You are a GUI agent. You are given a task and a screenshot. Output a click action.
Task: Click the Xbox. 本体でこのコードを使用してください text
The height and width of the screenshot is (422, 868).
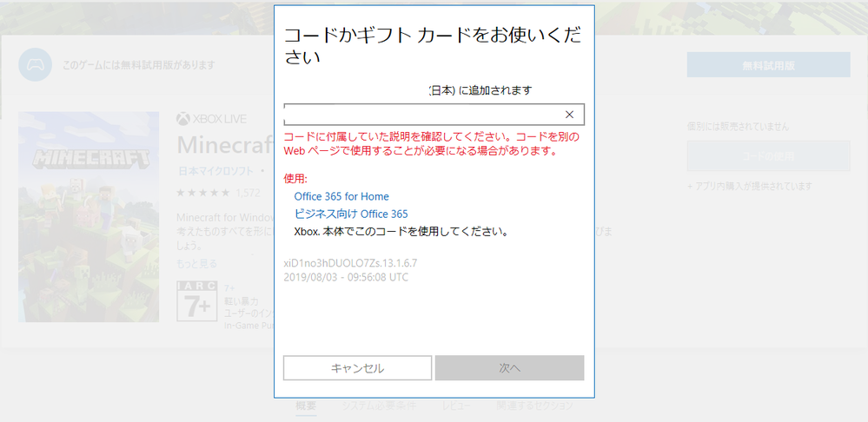(x=401, y=231)
